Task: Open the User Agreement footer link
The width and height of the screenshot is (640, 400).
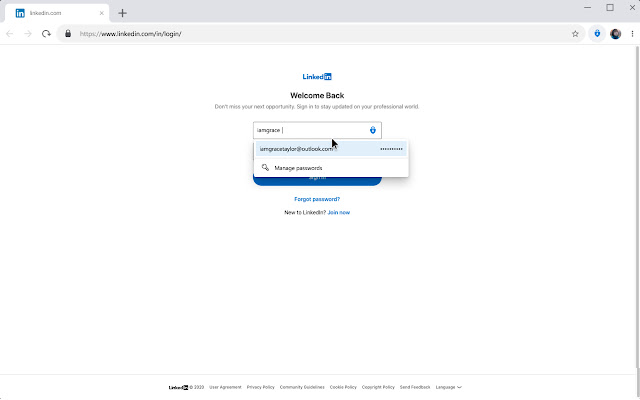Action: 225,387
